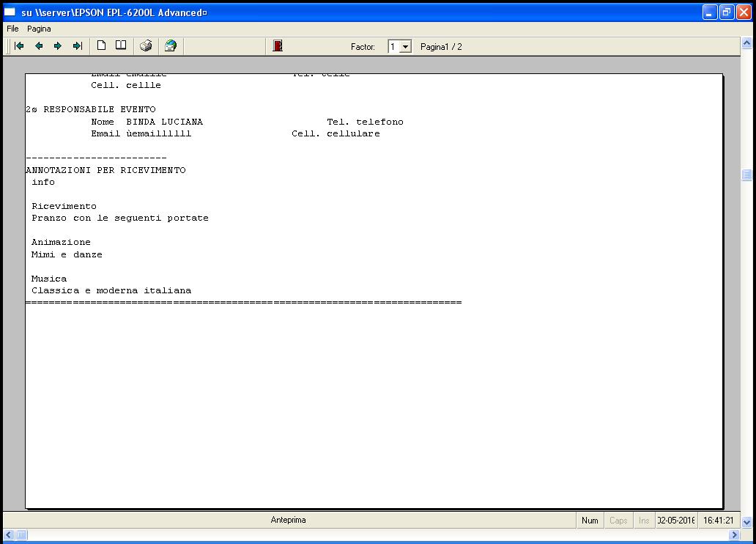Open the Factor zoom dropdown
756x544 pixels.
406,47
